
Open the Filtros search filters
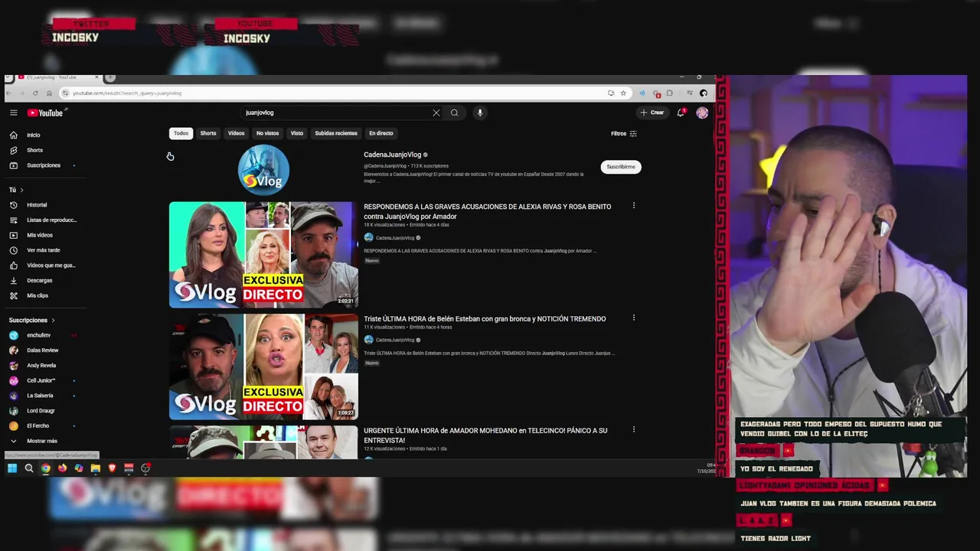(x=623, y=133)
